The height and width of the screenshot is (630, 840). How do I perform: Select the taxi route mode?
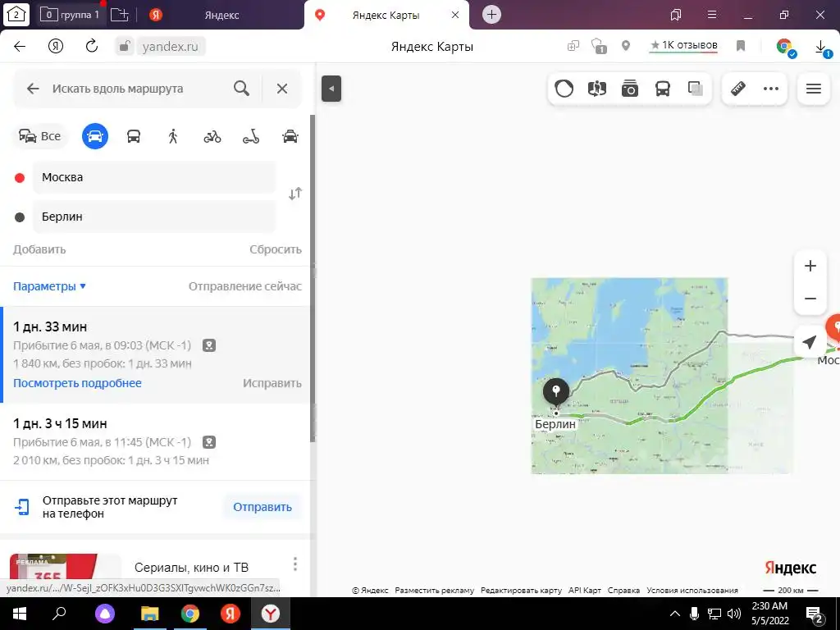(x=290, y=136)
